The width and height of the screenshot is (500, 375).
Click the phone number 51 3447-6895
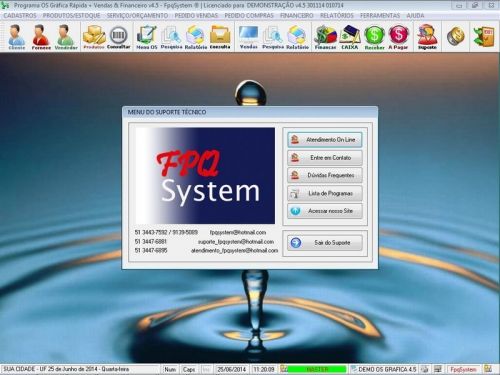click(x=151, y=250)
